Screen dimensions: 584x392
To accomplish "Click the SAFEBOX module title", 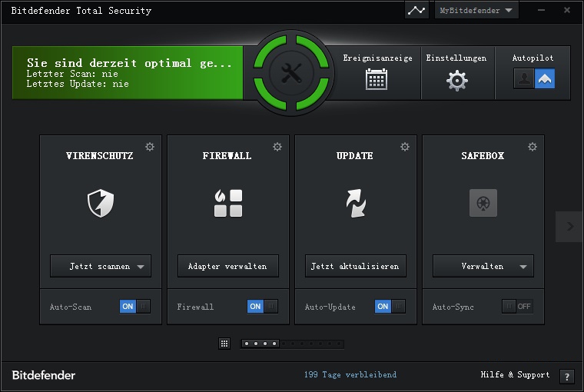I will [483, 156].
